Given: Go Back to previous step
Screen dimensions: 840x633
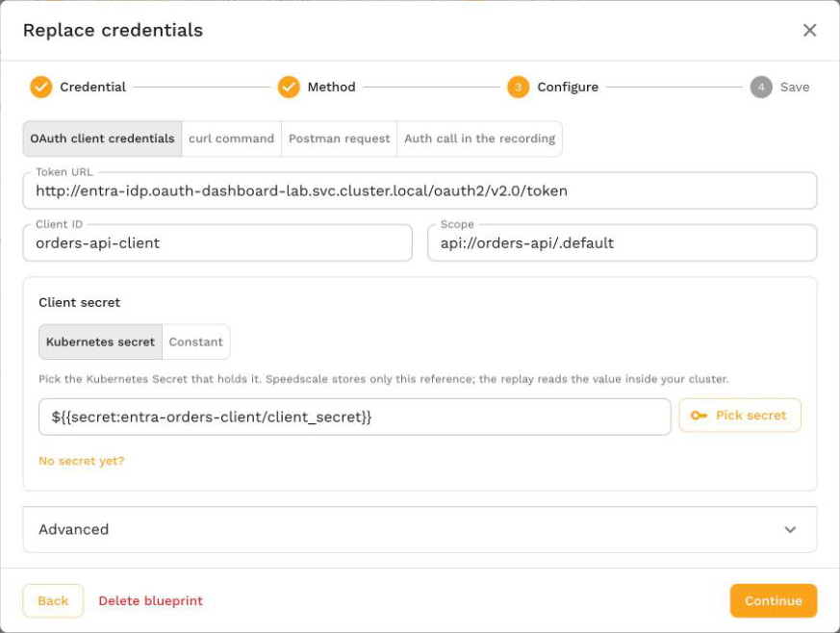Looking at the screenshot, I should pyautogui.click(x=53, y=601).
